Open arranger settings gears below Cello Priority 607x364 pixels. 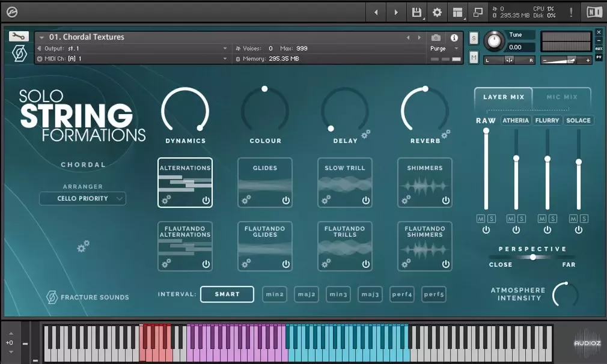[x=83, y=246]
